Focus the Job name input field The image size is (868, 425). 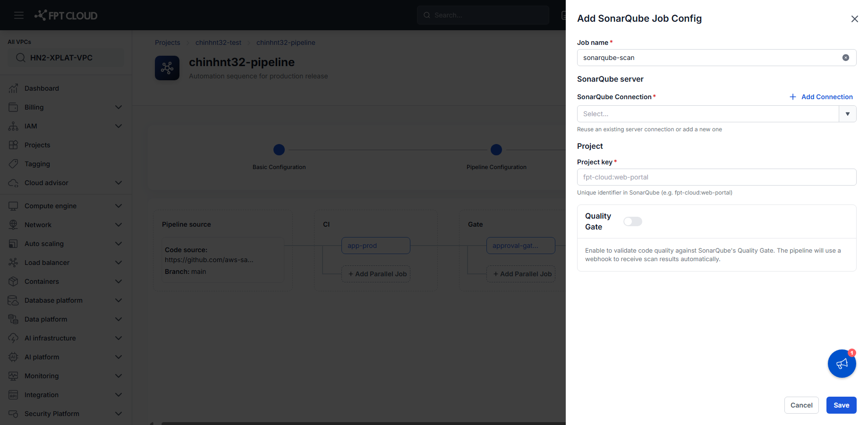coord(716,58)
